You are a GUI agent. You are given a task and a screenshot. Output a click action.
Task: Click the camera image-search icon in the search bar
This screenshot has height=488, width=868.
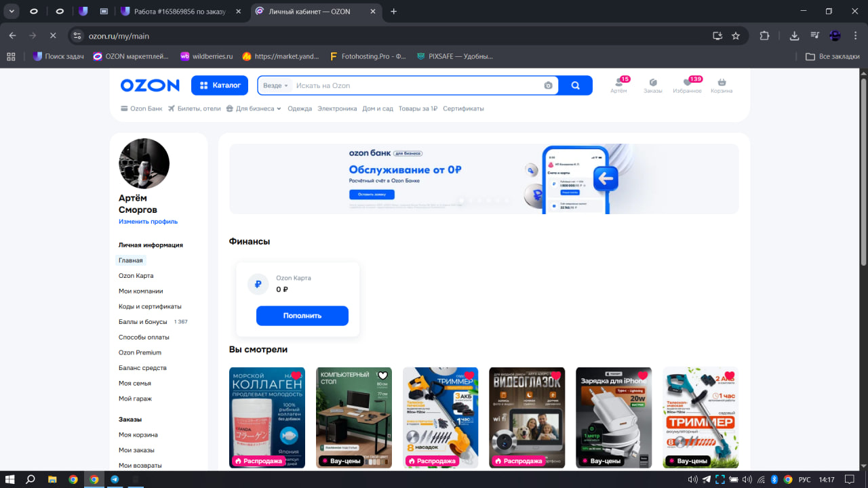coord(548,85)
